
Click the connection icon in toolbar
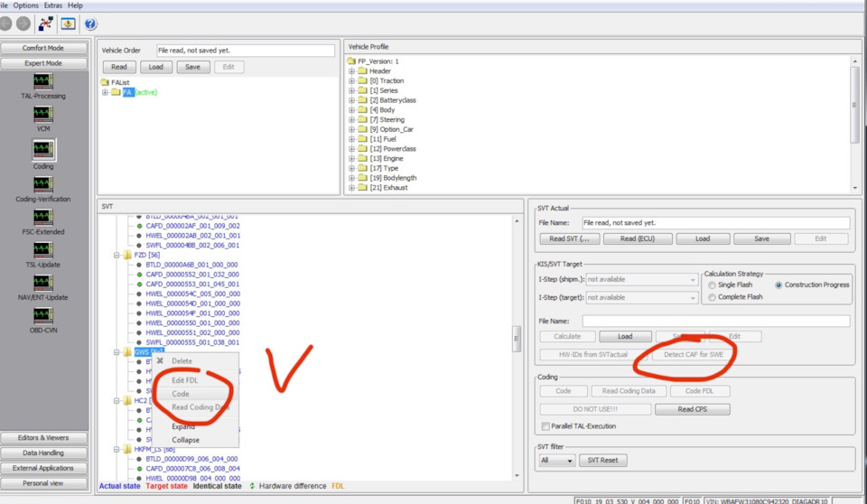point(45,23)
